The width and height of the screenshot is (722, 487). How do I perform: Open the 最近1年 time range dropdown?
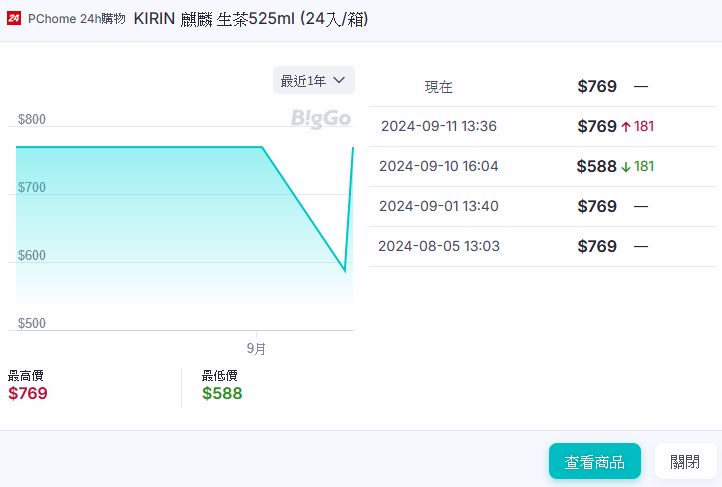coord(313,80)
